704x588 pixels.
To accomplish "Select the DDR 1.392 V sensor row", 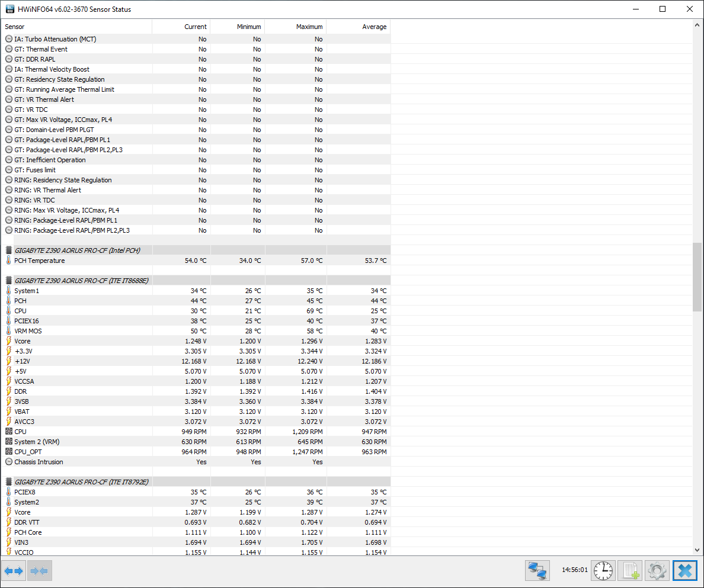I will coord(196,391).
